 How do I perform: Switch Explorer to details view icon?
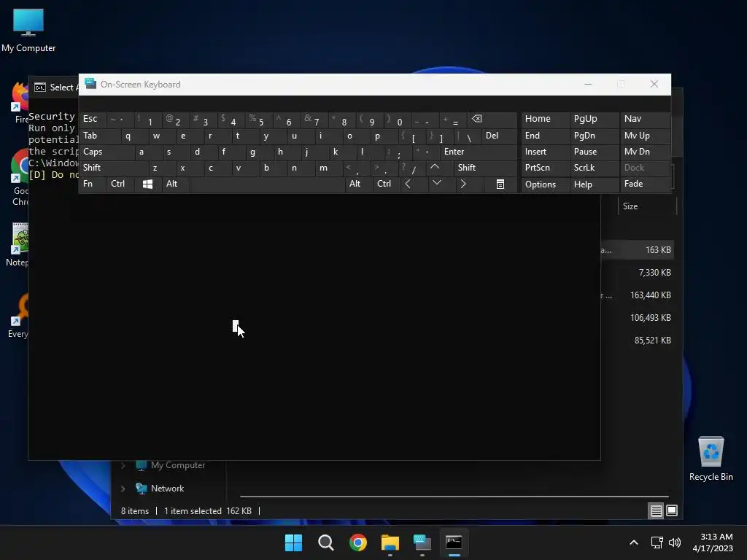click(x=656, y=511)
